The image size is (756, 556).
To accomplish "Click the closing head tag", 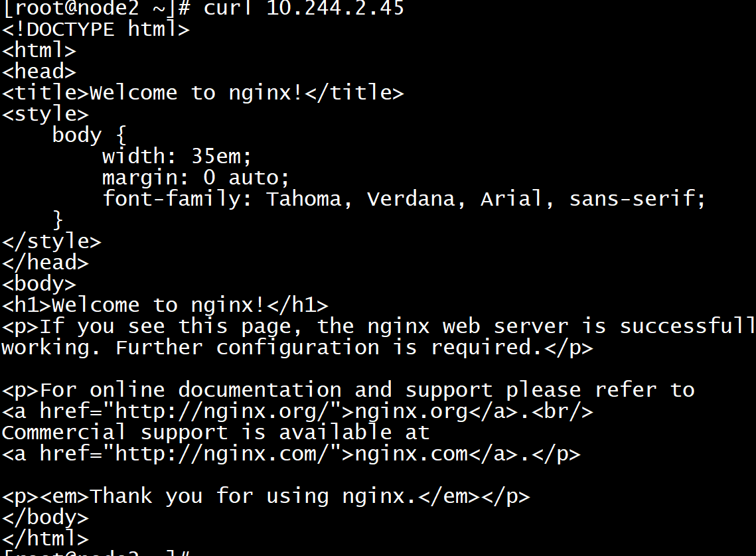I will tap(45, 263).
